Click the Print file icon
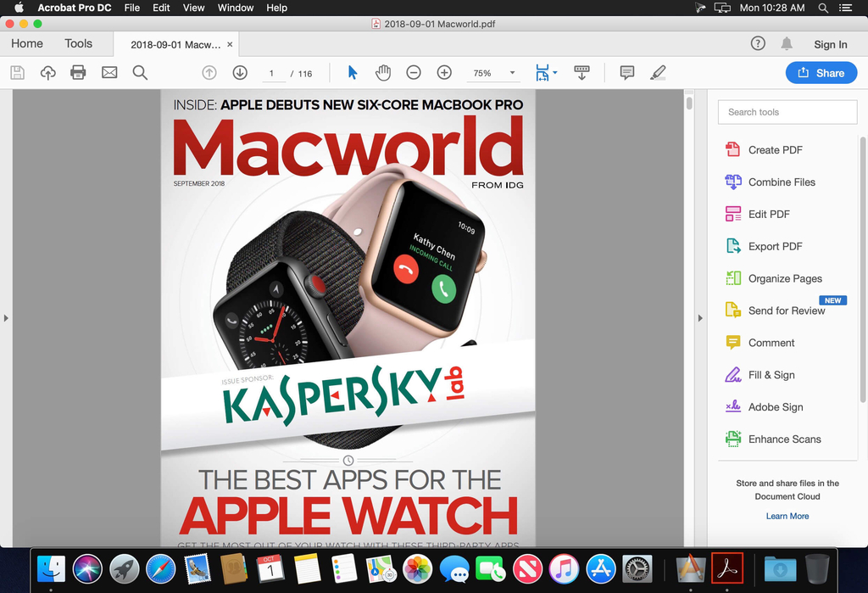Viewport: 868px width, 593px height. pyautogui.click(x=78, y=73)
